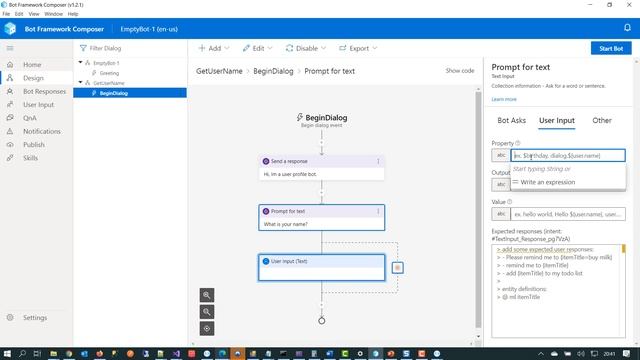Collapse the EmptyBot-1 tree node

tap(80, 62)
